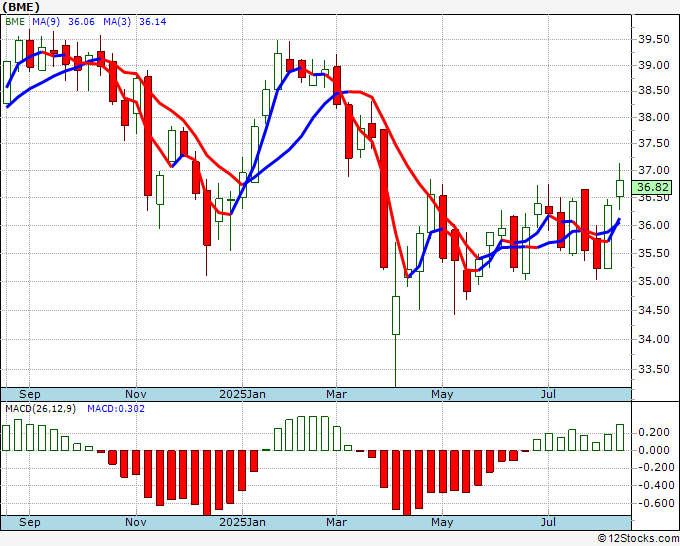Screen dimensions: 680x546
Task: Click the 35.50 price axis label
Action: click(x=654, y=253)
